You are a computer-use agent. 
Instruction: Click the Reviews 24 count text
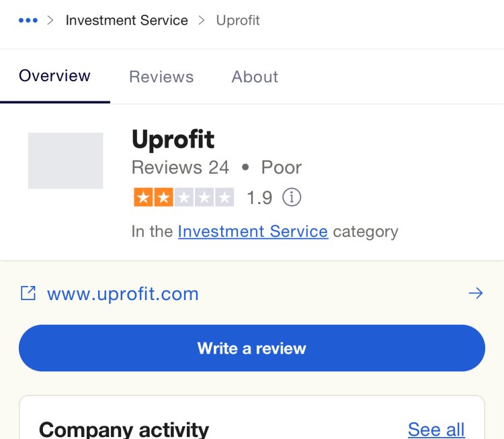[180, 167]
